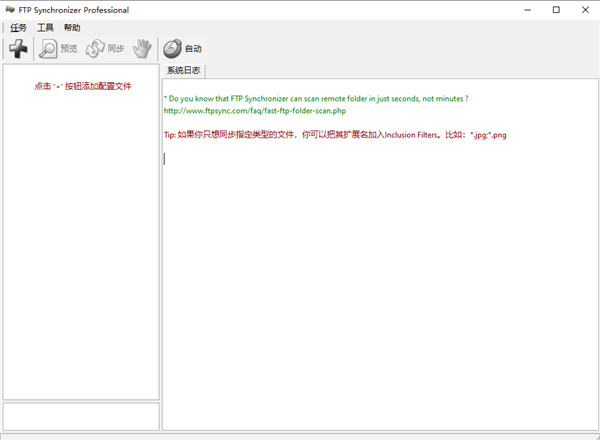The image size is (600, 440).
Task: Click the Sync arrows icon
Action: [95, 49]
